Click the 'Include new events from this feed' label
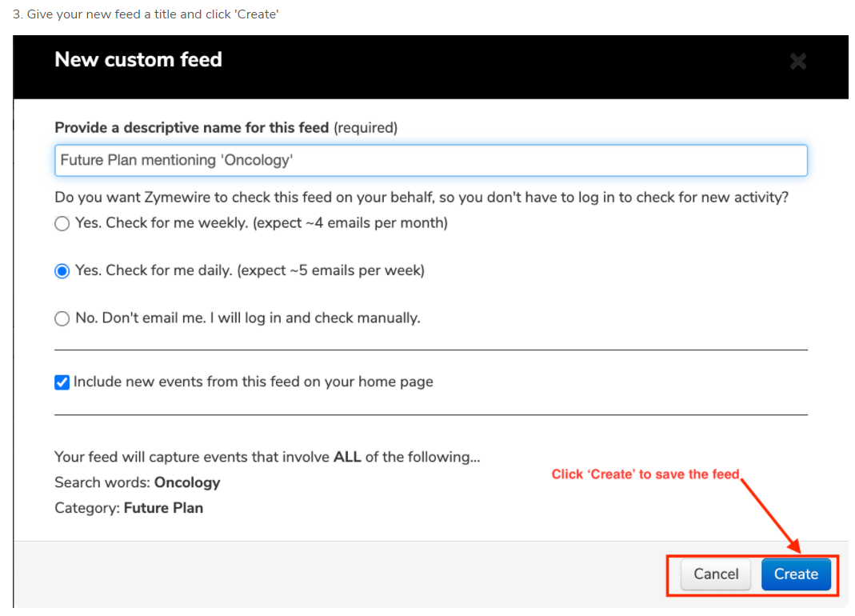The image size is (855, 616). coord(253,382)
